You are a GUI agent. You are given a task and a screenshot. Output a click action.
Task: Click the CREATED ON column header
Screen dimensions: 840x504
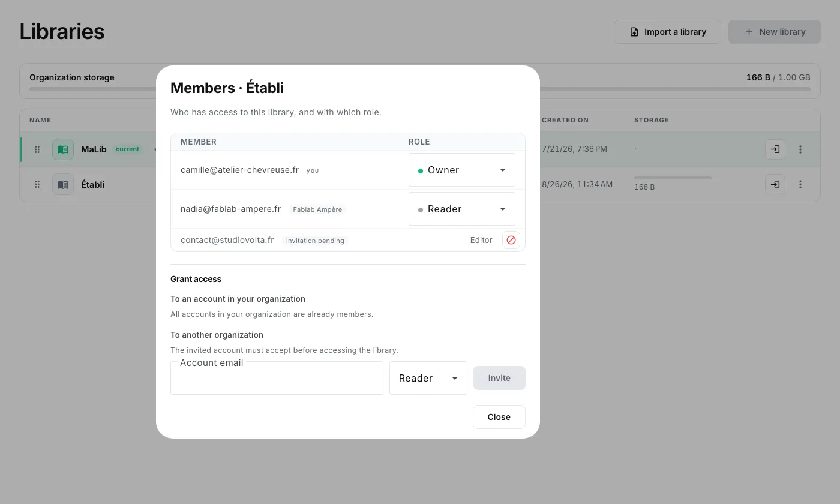(x=565, y=120)
